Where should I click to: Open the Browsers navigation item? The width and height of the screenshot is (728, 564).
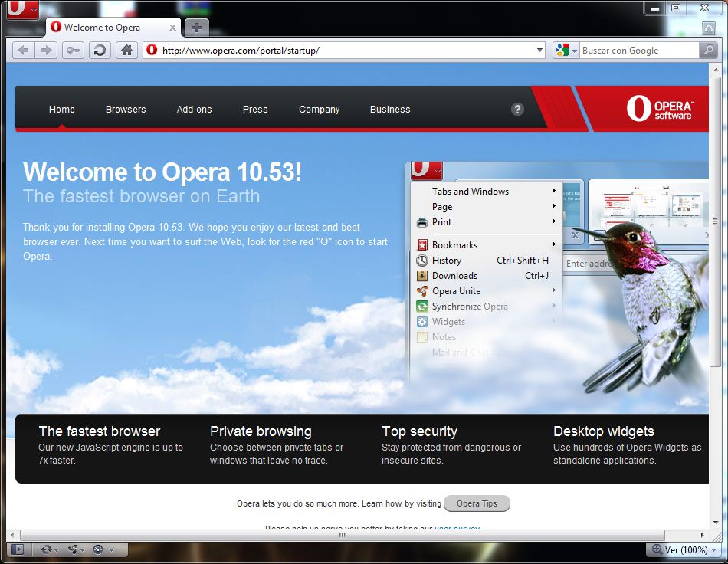126,109
